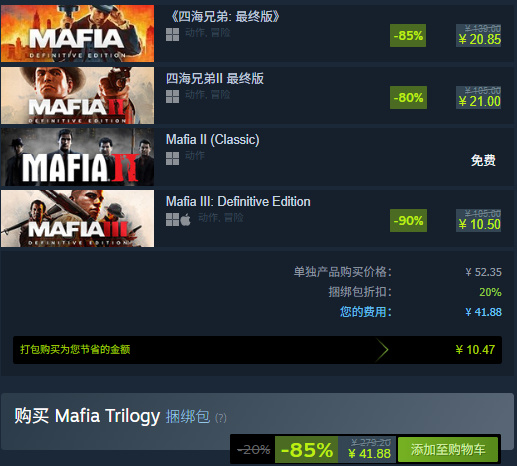The width and height of the screenshot is (517, 466).
Task: Click Apple macOS icon for Mafia III
Action: 186,220
